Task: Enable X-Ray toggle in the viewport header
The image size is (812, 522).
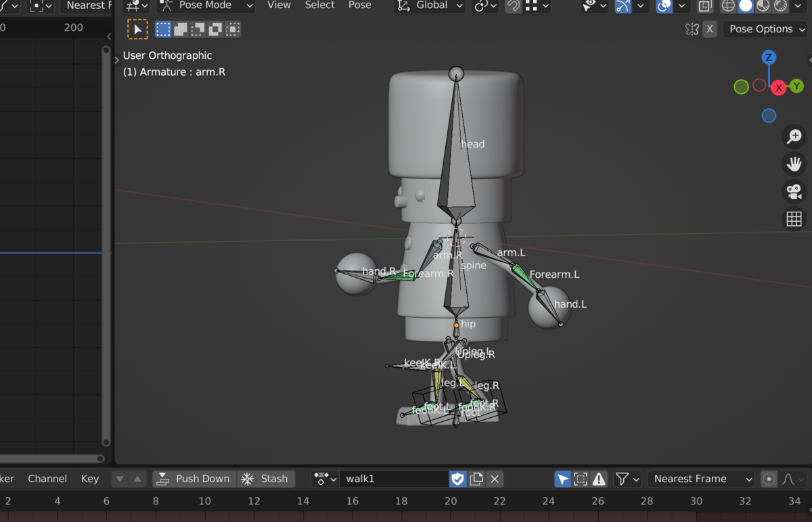Action: (x=704, y=7)
